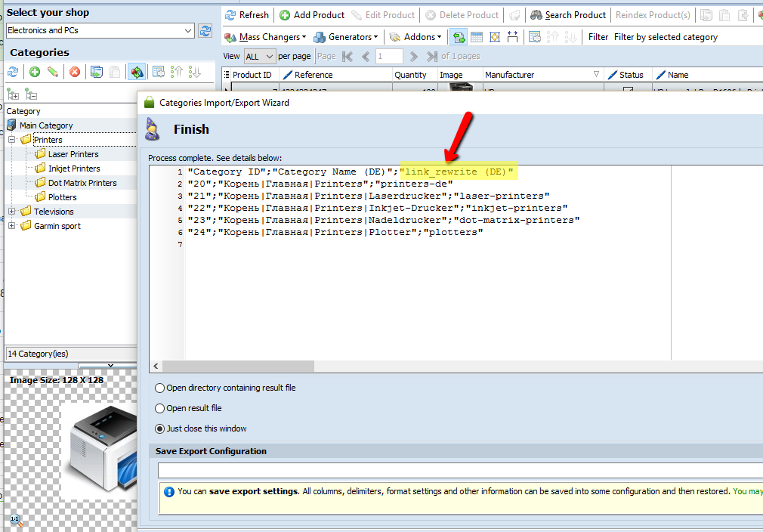
Task: Click the refresh categories icon
Action: 13,72
